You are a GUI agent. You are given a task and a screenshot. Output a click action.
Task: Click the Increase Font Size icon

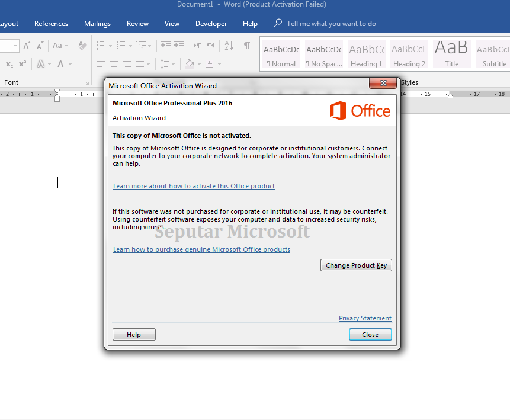(x=27, y=46)
